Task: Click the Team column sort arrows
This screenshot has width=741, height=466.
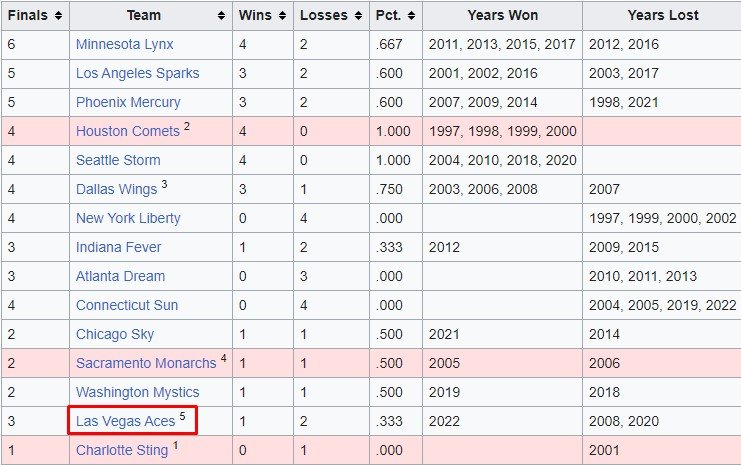Action: tap(221, 16)
